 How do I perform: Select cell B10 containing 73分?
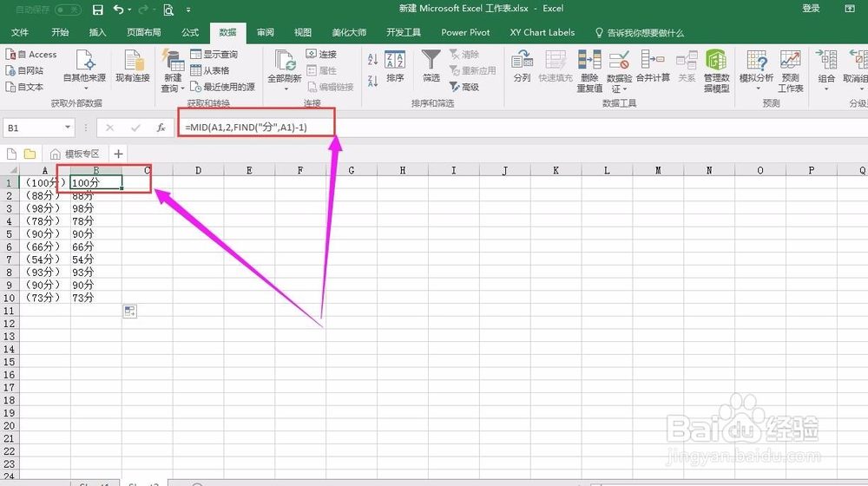click(96, 298)
